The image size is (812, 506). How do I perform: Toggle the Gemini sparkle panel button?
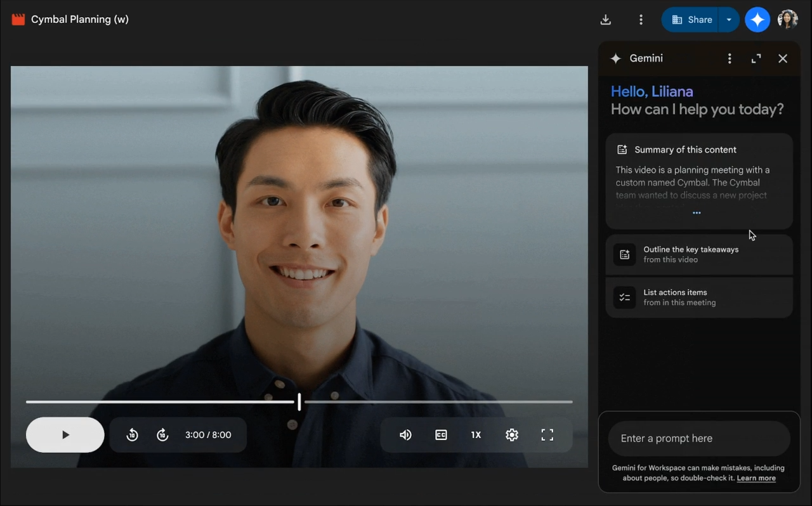pos(757,20)
